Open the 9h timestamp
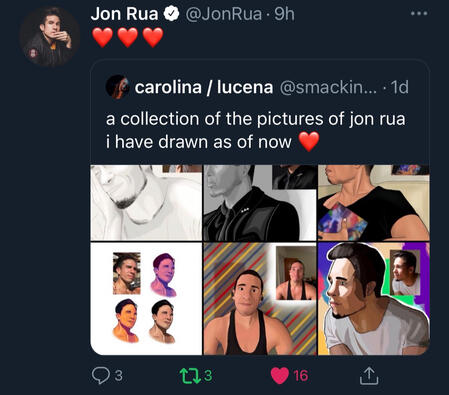449x395 pixels. coord(284,14)
